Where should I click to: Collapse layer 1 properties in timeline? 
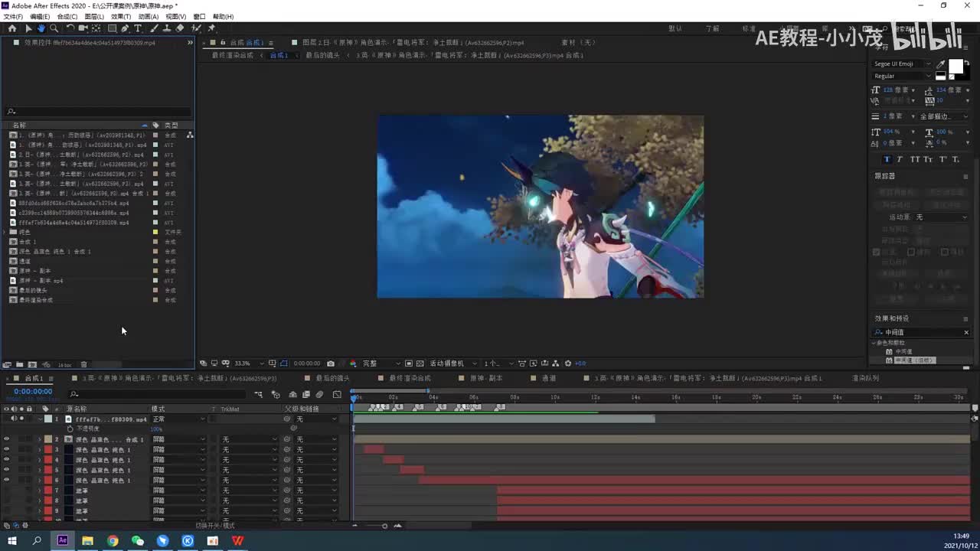click(x=40, y=419)
